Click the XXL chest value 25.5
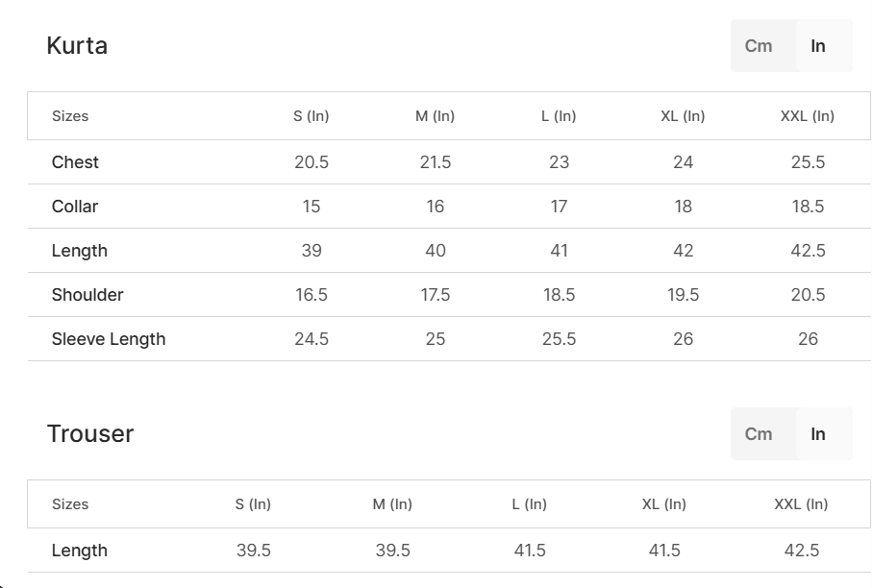This screenshot has height=588, width=872. click(808, 162)
